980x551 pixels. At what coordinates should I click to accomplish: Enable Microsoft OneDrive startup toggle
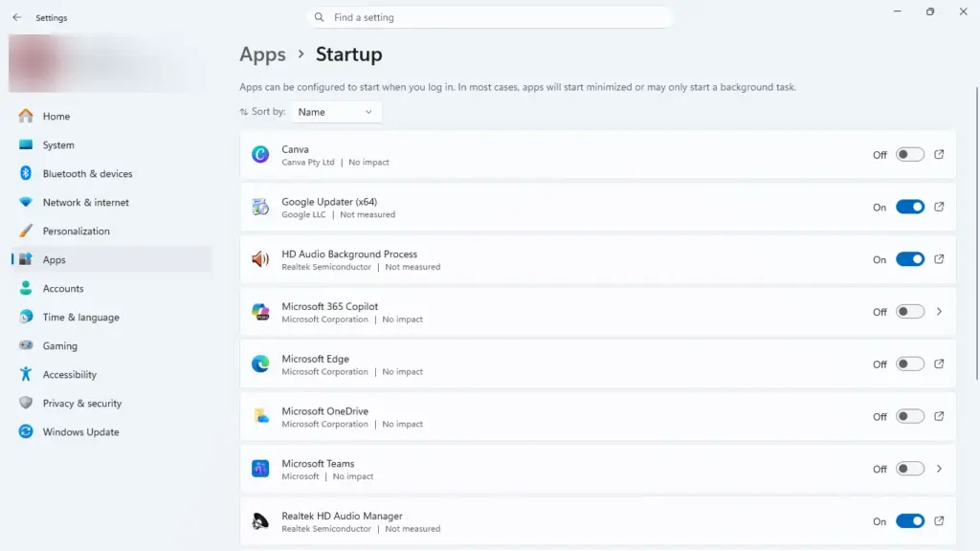coord(910,416)
